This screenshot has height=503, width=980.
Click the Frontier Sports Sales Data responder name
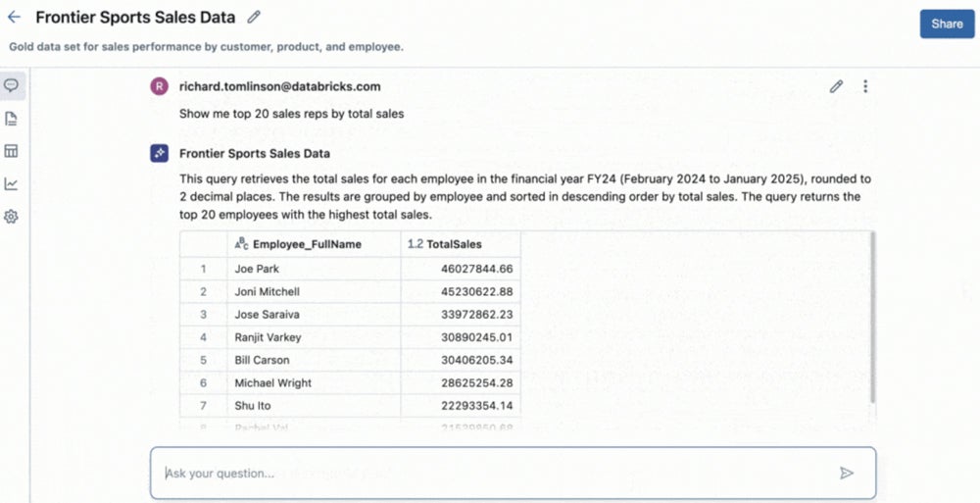[x=255, y=153]
